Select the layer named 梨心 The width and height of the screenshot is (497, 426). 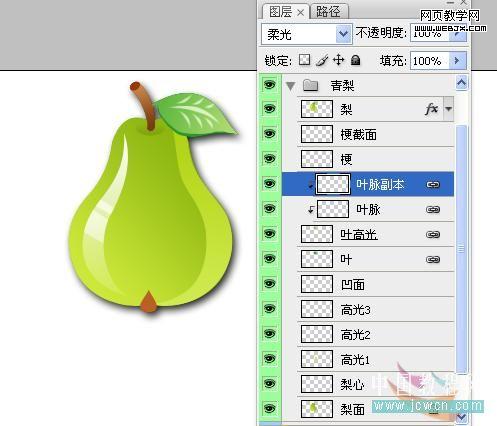[x=352, y=384]
